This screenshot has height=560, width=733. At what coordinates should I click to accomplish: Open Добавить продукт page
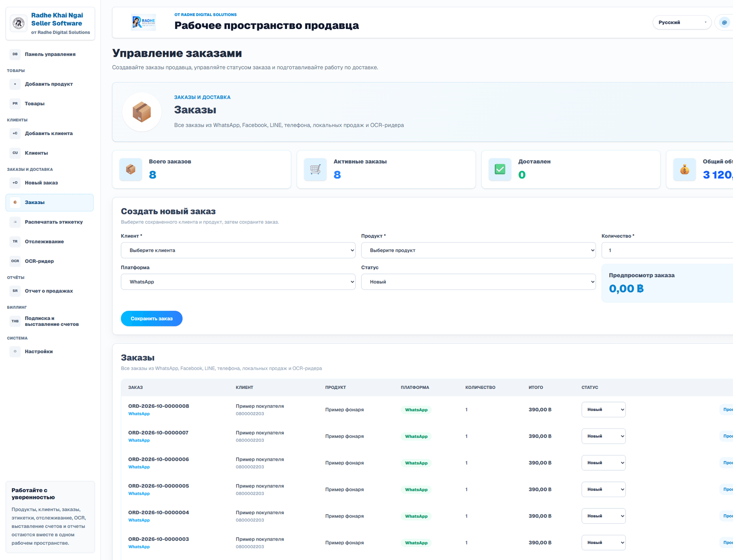pos(50,84)
